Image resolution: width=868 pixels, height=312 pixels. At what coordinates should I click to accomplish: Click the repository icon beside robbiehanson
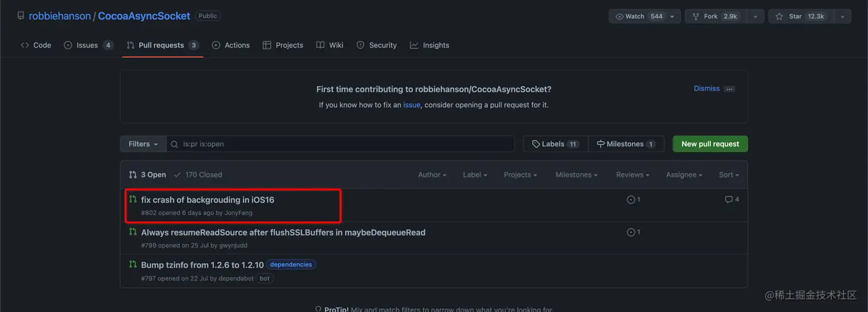pyautogui.click(x=21, y=16)
